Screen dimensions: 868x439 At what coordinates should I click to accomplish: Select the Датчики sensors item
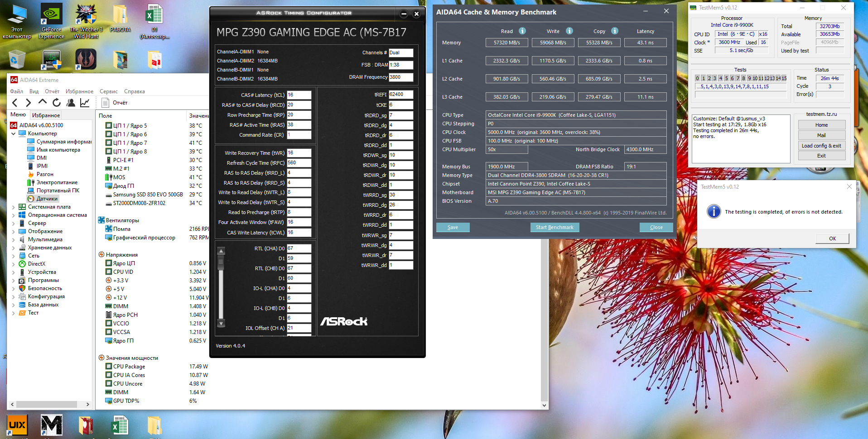tap(43, 199)
